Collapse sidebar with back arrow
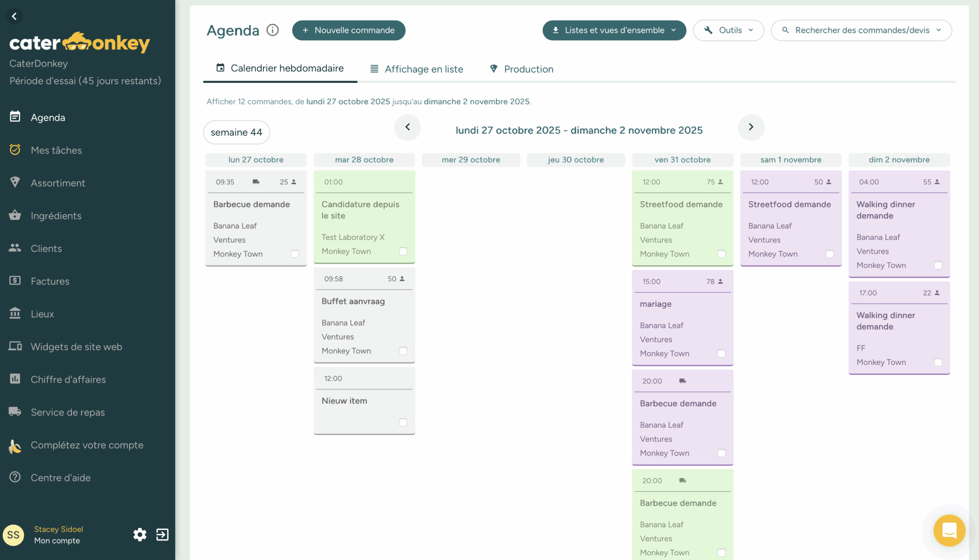The width and height of the screenshot is (979, 560). click(x=14, y=16)
